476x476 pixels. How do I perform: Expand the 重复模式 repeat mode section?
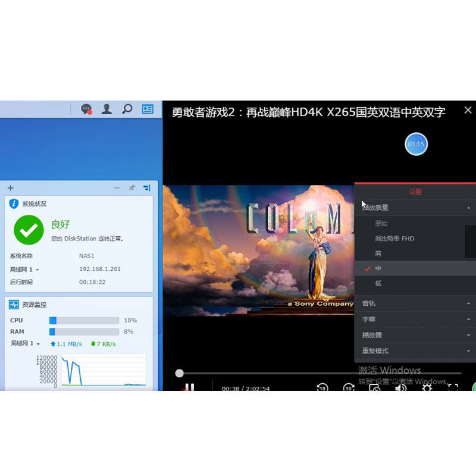415,351
